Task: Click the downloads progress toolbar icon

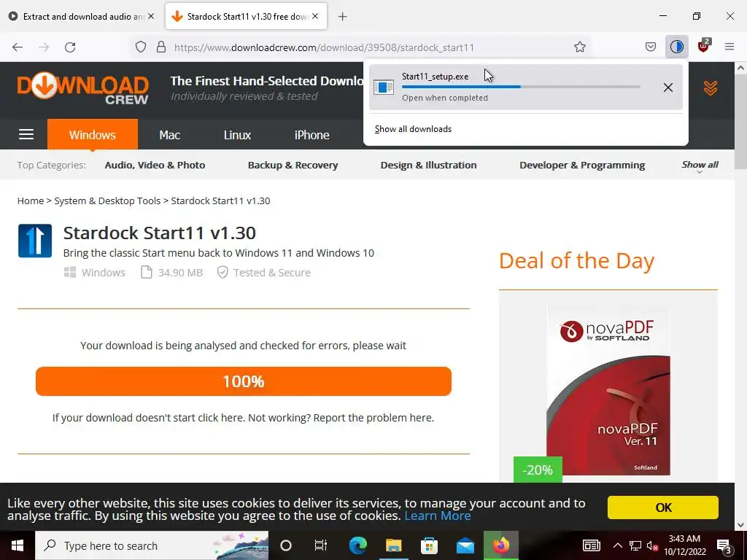Action: click(676, 47)
